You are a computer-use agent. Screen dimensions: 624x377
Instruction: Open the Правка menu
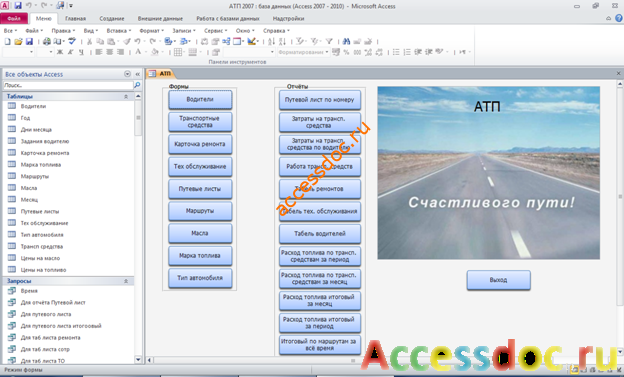coord(63,31)
